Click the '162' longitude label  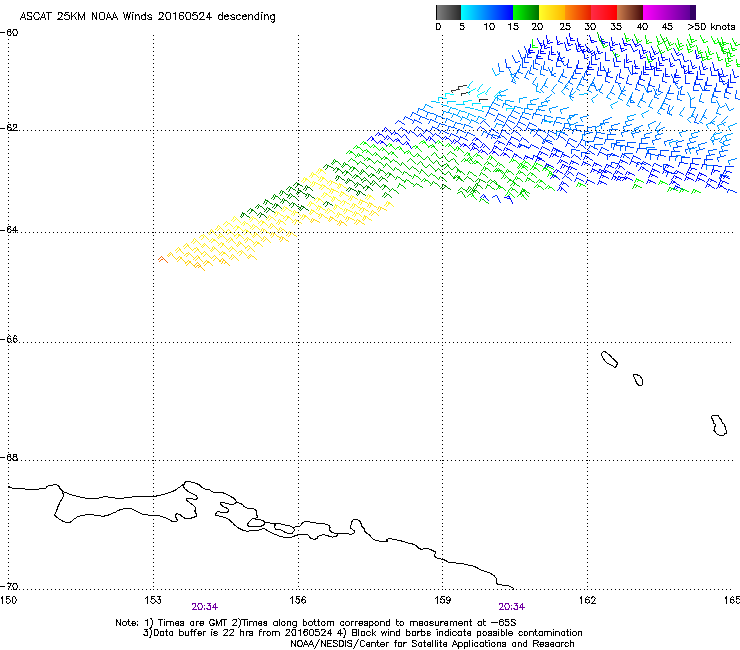tap(587, 600)
